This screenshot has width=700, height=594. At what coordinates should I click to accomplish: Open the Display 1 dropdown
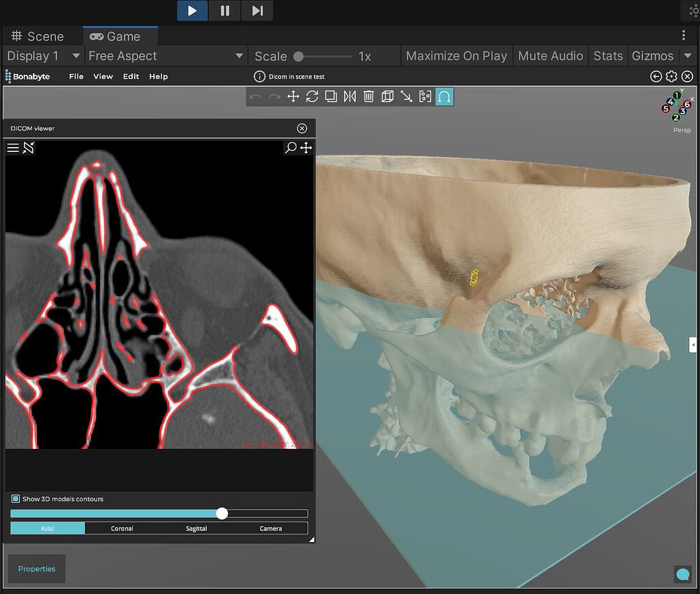(x=42, y=55)
